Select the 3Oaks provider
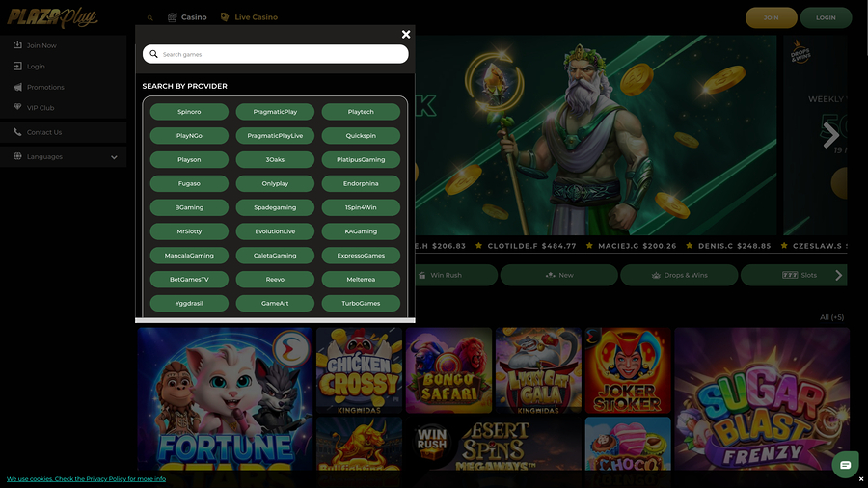Viewport: 868px width, 488px height. [275, 159]
